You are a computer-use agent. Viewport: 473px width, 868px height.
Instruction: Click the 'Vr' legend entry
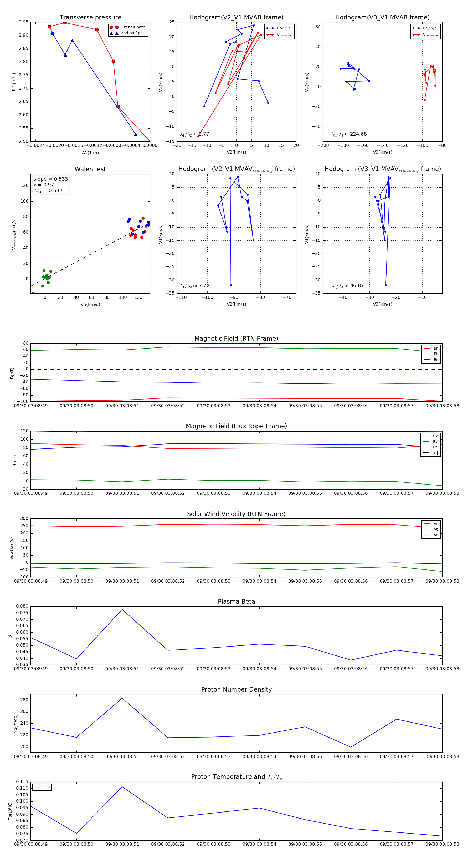431,524
